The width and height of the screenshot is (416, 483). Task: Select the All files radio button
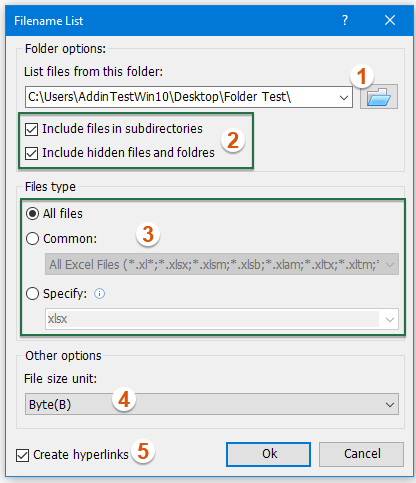(x=32, y=214)
